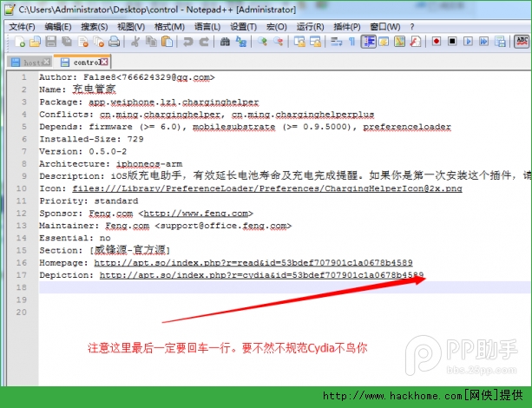Screen dimensions: 532x408
Task: Open the 运行(R) menu
Action: point(310,27)
